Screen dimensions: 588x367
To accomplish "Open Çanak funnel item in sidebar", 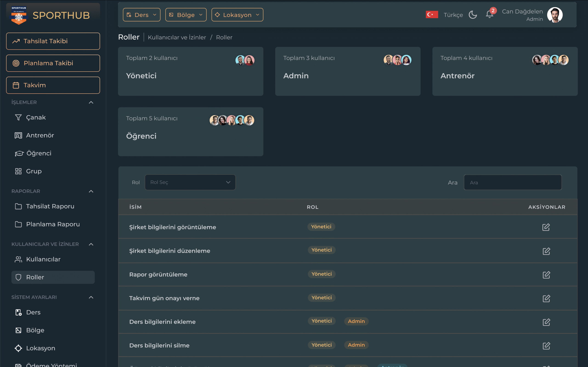I will point(36,117).
